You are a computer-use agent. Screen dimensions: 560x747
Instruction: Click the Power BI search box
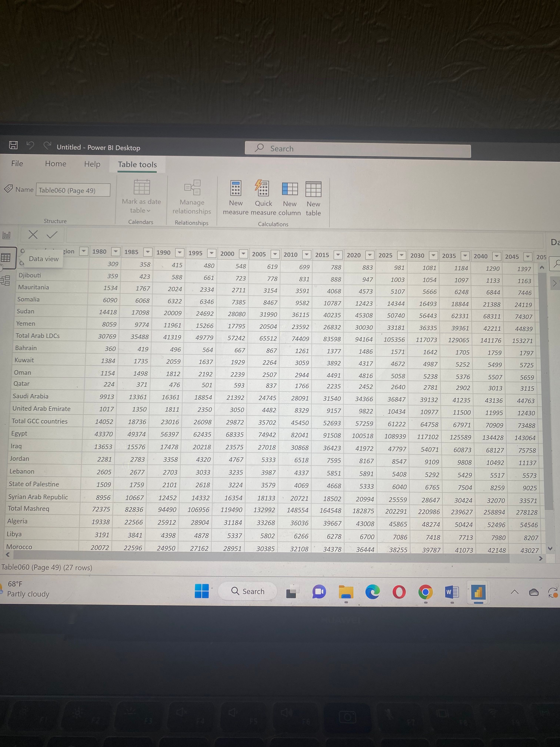point(358,149)
